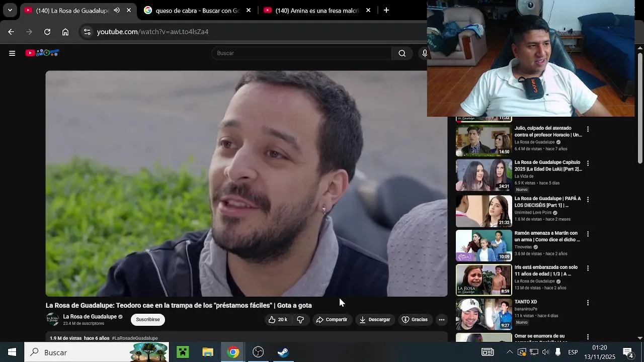The height and width of the screenshot is (362, 644).
Task: Switch to the Amina es una fresa tab
Action: point(317,10)
